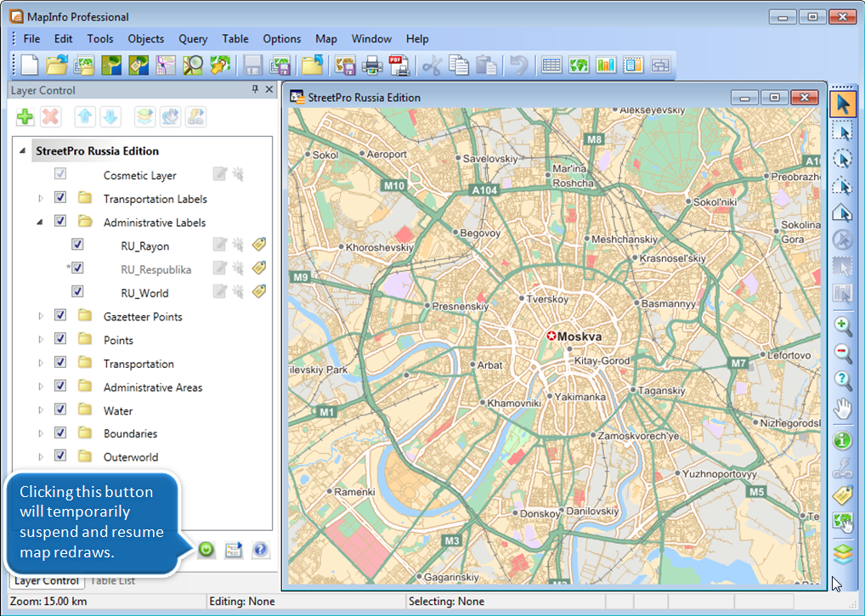Export to PDF using the PDF icon

[399, 65]
